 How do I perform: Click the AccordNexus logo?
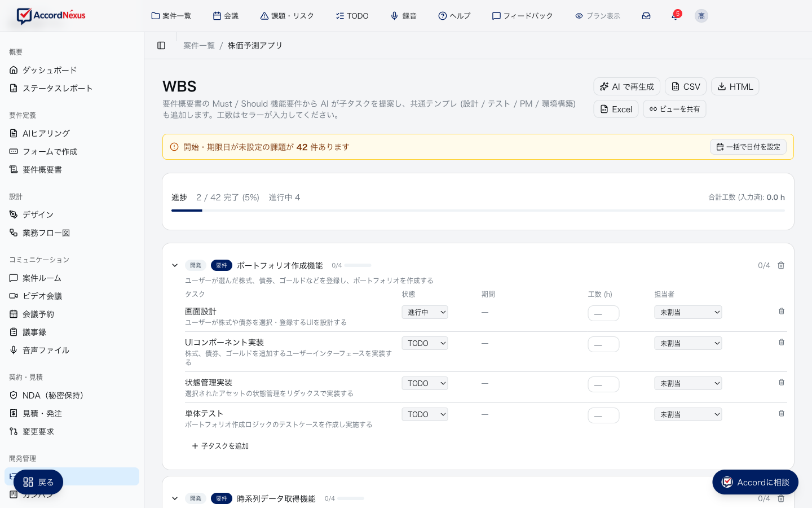pyautogui.click(x=51, y=16)
